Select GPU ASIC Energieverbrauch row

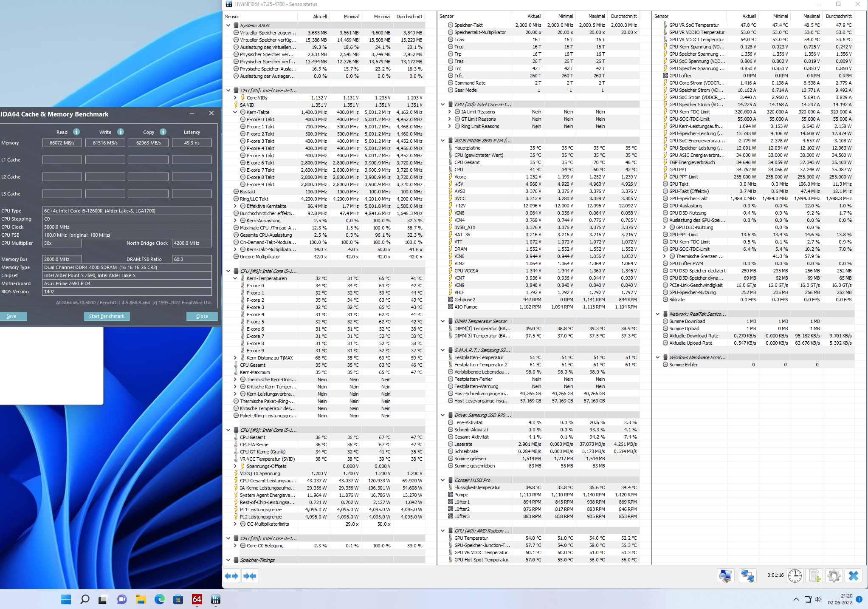pos(754,155)
